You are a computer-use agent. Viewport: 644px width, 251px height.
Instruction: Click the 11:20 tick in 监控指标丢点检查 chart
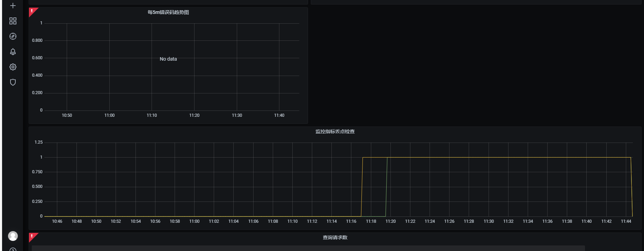click(x=390, y=221)
